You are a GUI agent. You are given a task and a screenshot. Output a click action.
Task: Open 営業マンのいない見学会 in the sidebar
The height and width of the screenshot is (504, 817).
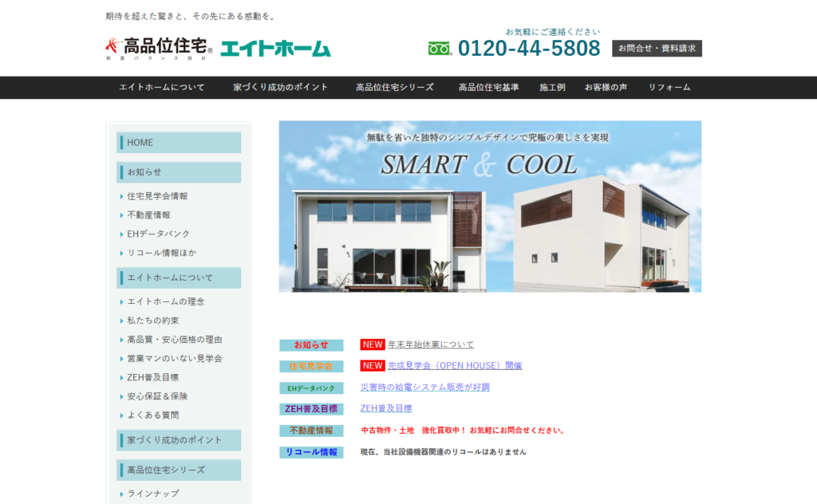click(175, 359)
